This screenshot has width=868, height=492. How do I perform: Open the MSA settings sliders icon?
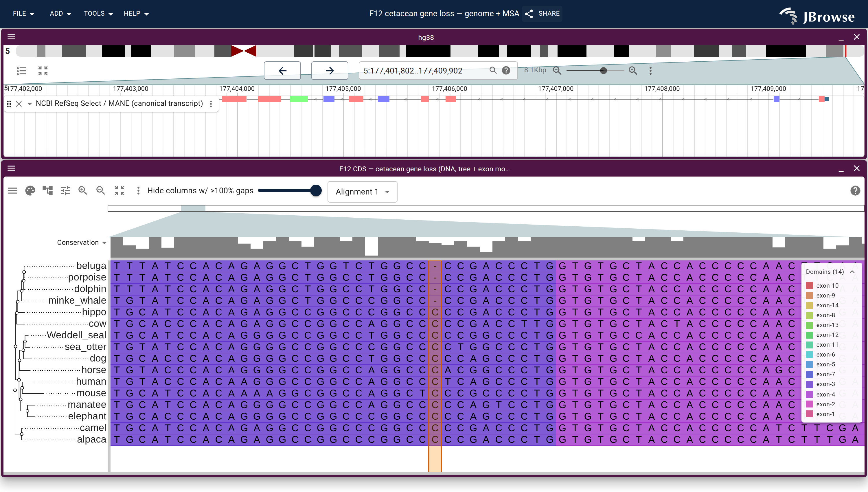click(x=65, y=191)
